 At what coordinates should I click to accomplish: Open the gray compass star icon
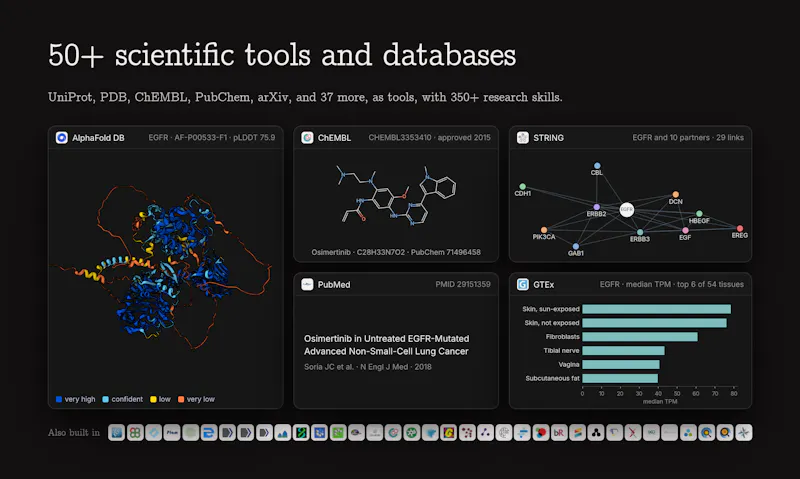(x=743, y=433)
